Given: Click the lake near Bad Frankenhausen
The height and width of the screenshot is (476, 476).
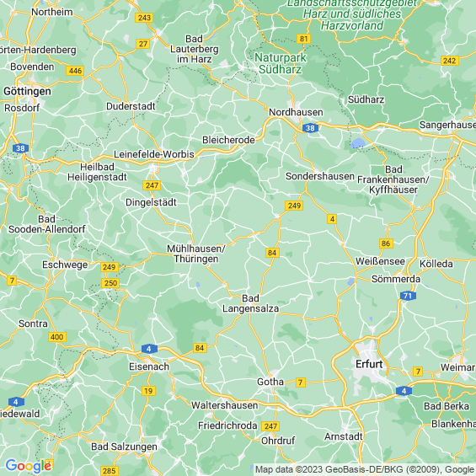Looking at the screenshot, I should tap(358, 143).
